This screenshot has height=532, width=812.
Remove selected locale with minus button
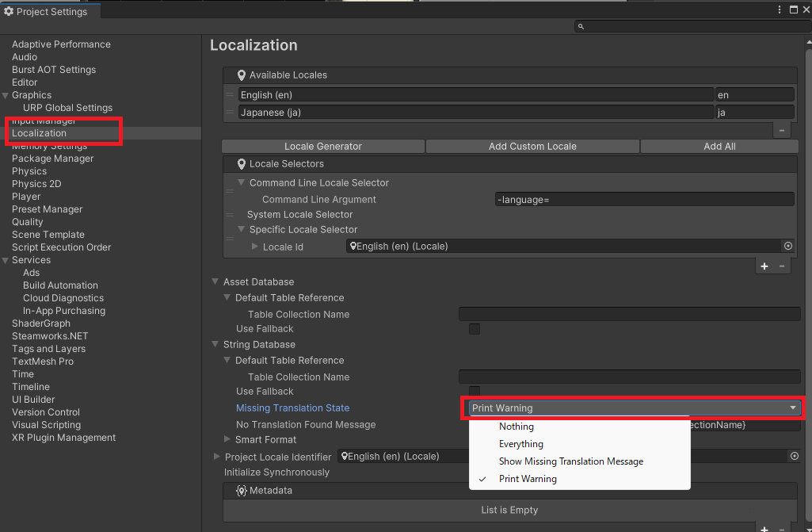pos(781,130)
